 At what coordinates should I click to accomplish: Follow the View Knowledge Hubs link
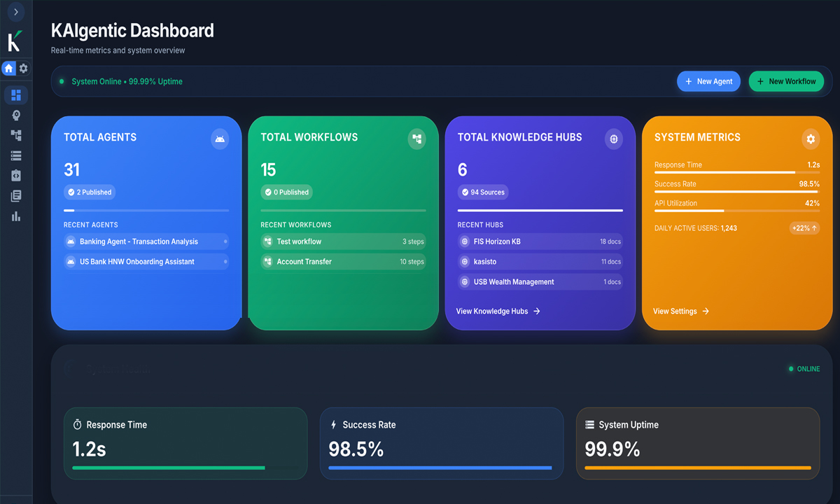click(498, 311)
